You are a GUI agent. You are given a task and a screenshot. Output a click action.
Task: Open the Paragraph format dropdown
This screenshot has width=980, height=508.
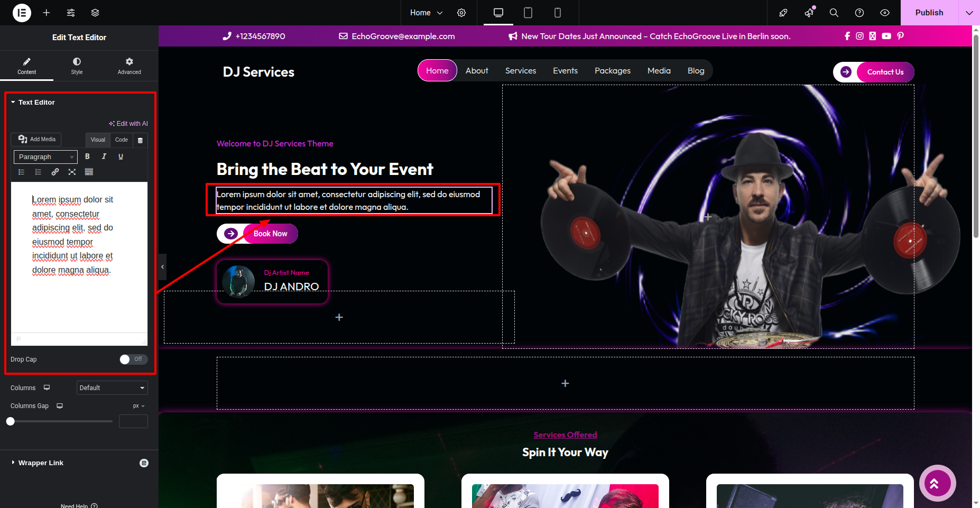click(45, 157)
